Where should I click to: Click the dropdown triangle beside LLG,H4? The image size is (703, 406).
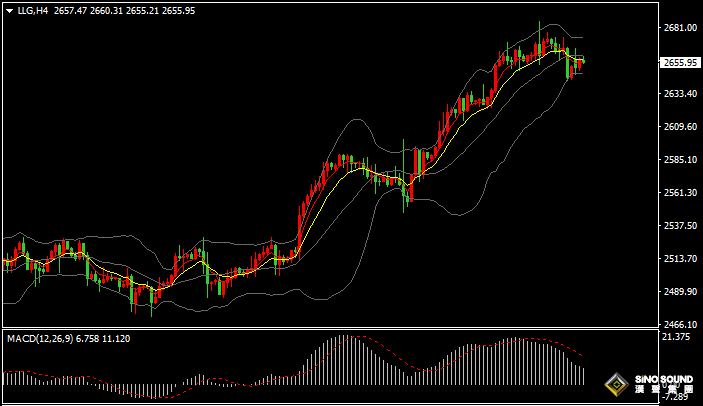[x=9, y=11]
